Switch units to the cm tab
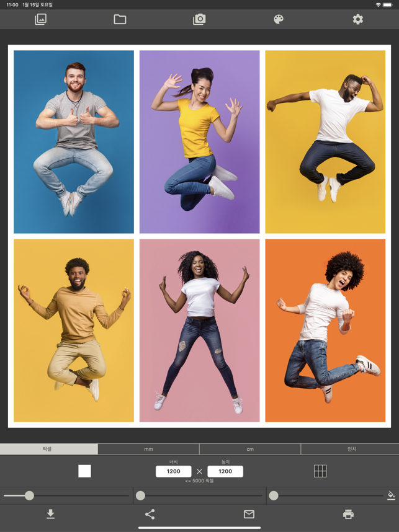Viewport: 399px width, 532px height. point(250,449)
